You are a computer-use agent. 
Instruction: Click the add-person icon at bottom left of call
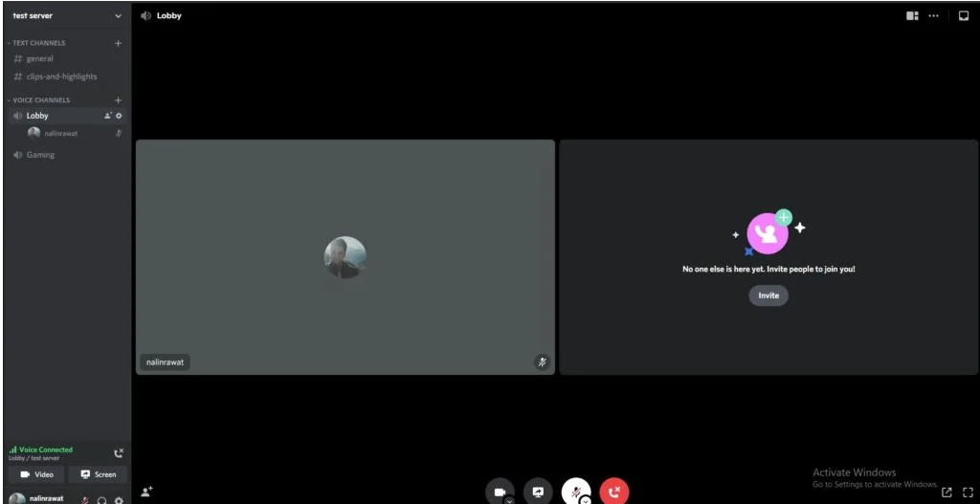[146, 492]
